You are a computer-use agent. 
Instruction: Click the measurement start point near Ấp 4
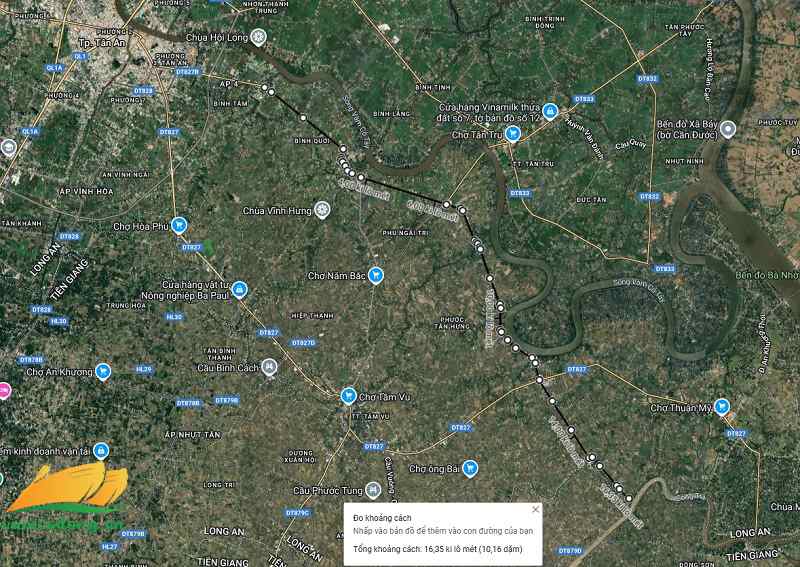point(266,90)
